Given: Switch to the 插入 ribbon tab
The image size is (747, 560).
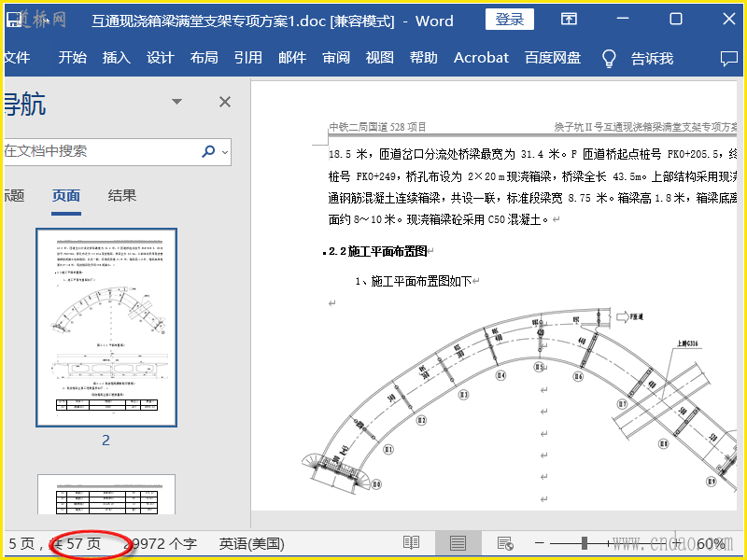Looking at the screenshot, I should [116, 58].
